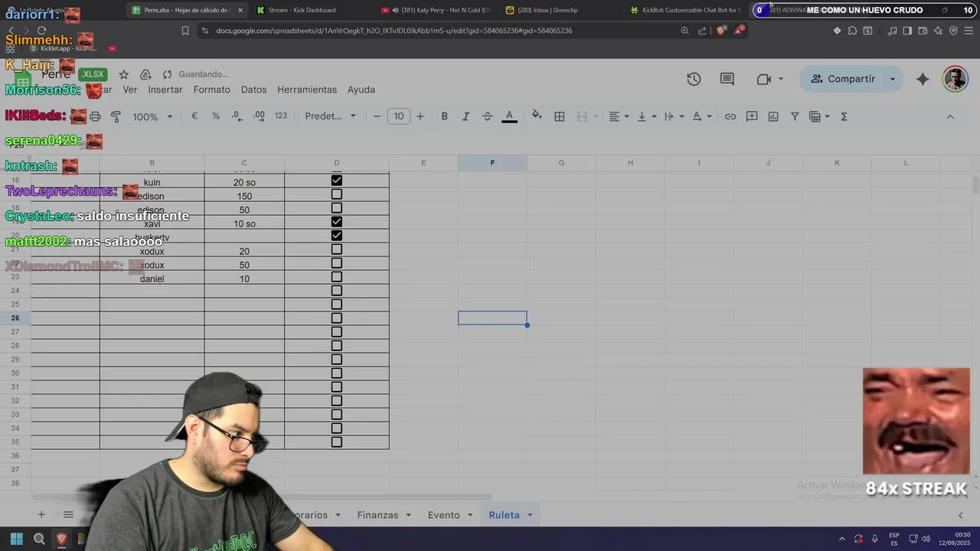Open the zoom level dropdown at 100%
Screen dimensions: 980x551
(x=152, y=116)
